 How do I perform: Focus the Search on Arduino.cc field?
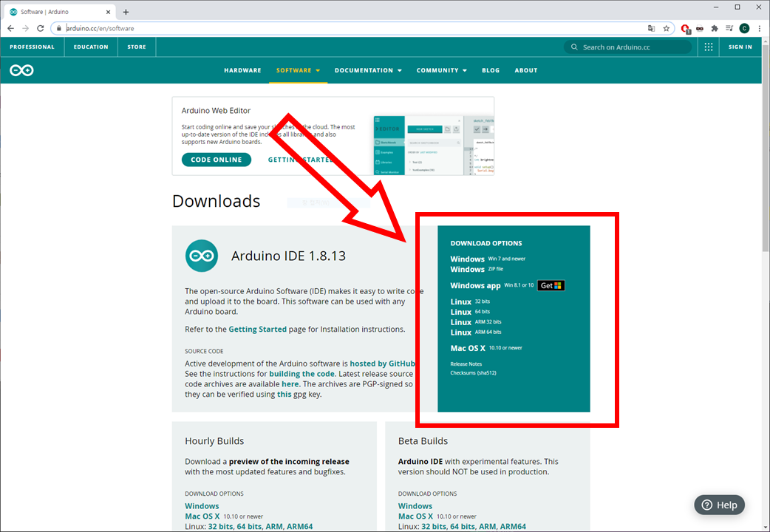(627, 47)
